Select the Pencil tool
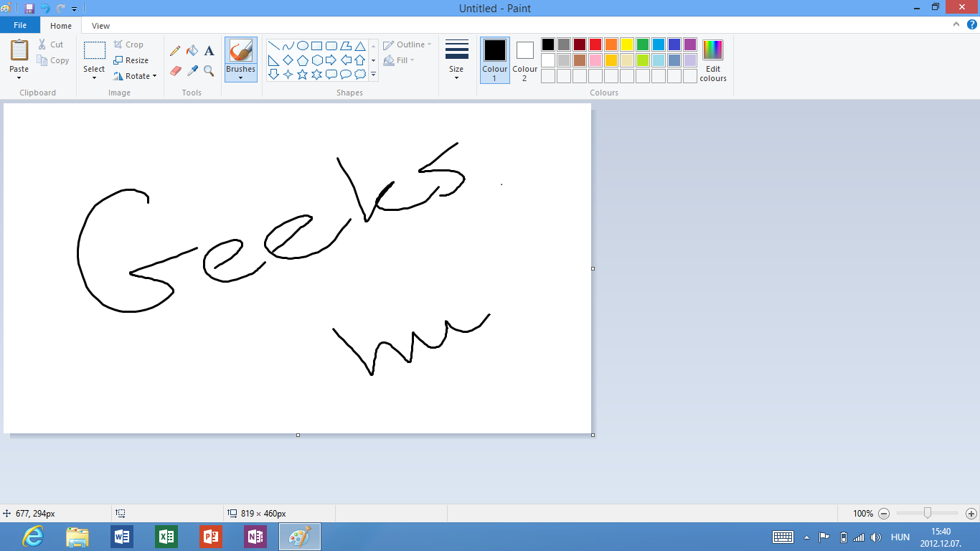 pos(175,51)
